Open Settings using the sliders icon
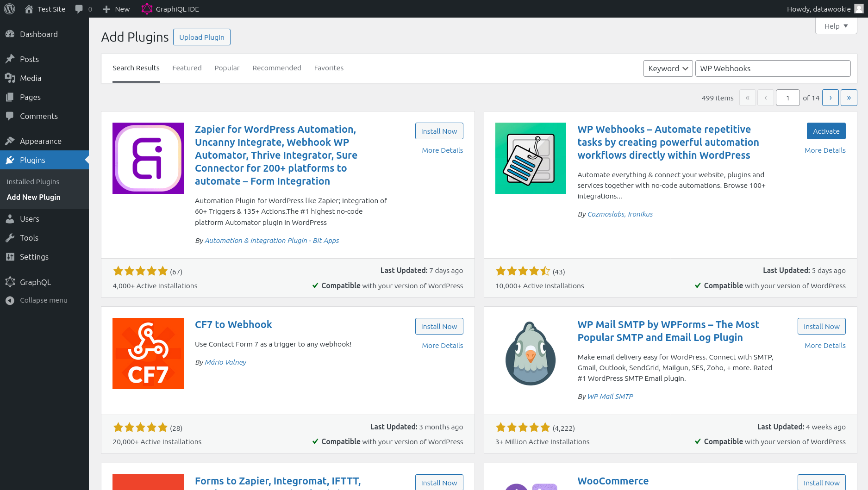 (x=10, y=257)
